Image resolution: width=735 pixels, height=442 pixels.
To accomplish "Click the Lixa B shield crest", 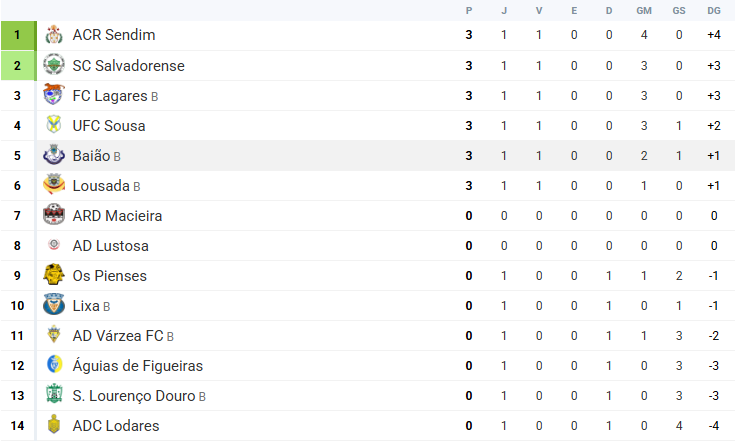I will tap(54, 304).
